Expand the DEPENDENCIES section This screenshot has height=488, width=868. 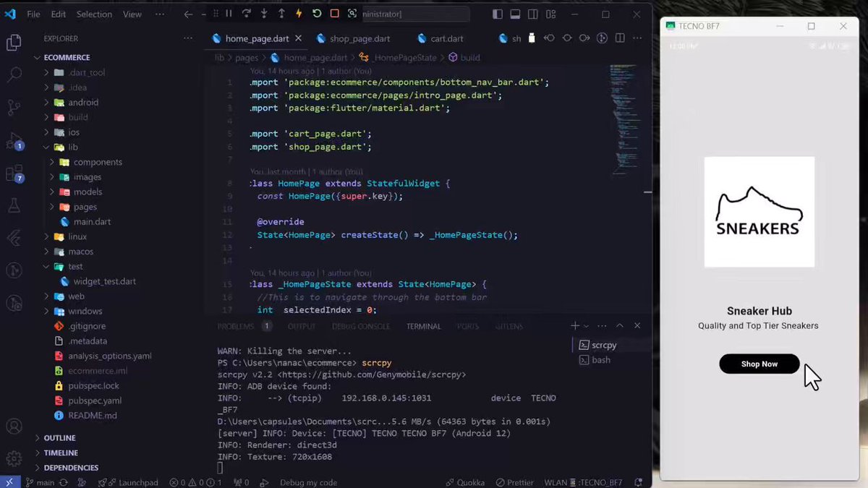[x=71, y=468]
